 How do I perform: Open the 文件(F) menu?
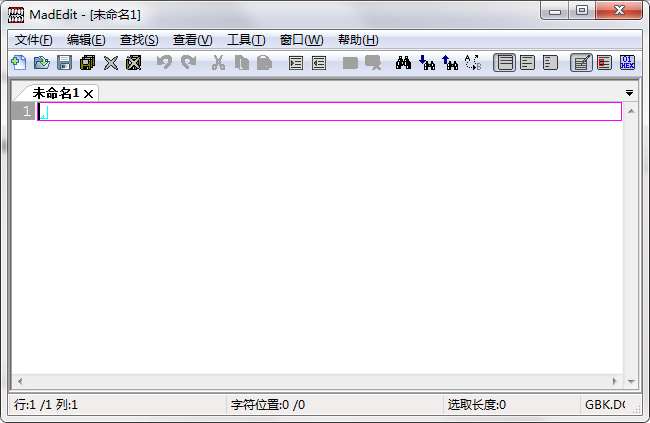(34, 40)
